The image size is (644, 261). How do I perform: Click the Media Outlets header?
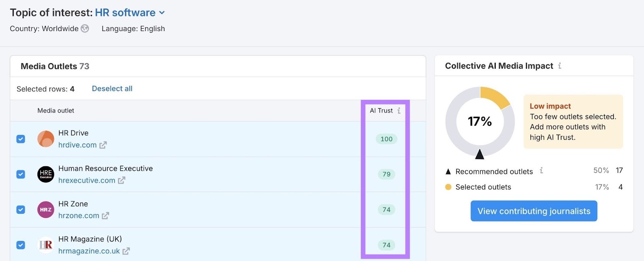(x=54, y=66)
